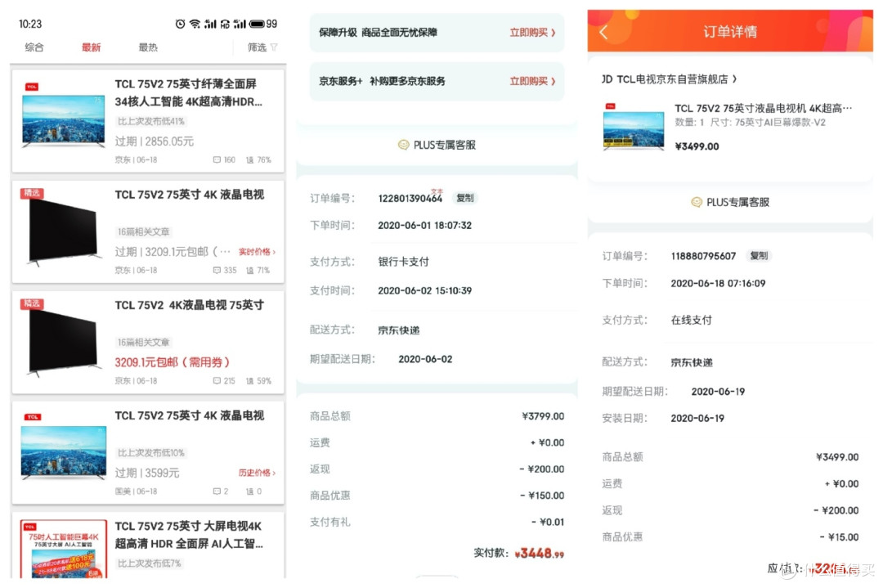Copy order number 122801390464 via 复制 button
Viewport: 883px width, 588px height.
tap(465, 198)
